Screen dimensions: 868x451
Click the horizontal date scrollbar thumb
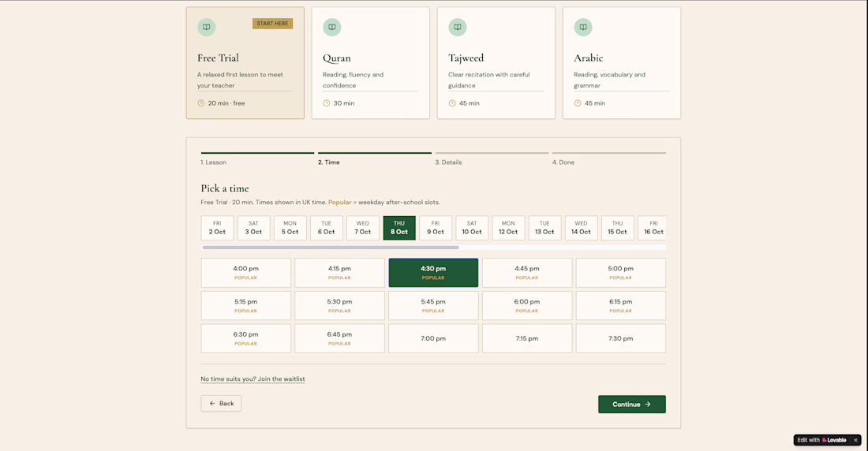[x=331, y=248]
